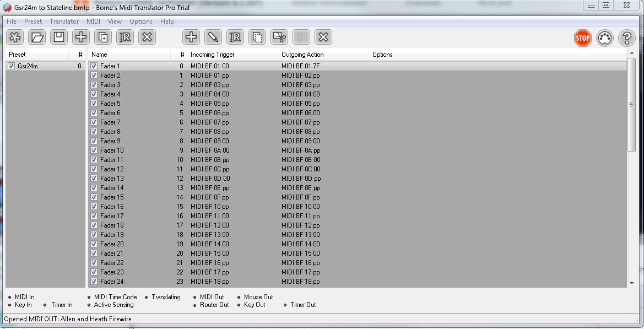This screenshot has width=644, height=329.
Task: Duplicate the preset using the toolbar icon
Action: [103, 37]
